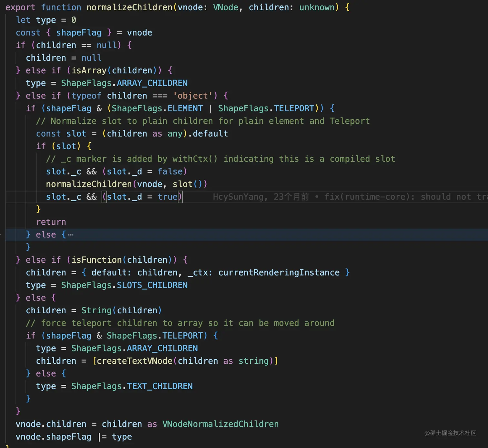Click 'children = String(children)' line
488x448 pixels.
(x=94, y=310)
